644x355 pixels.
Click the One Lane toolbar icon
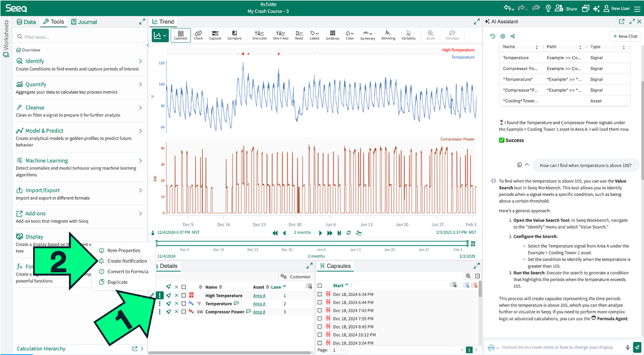point(259,35)
